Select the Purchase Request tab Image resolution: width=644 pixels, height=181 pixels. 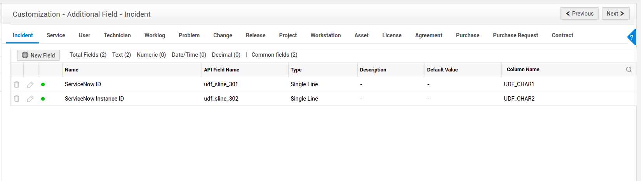(x=515, y=35)
